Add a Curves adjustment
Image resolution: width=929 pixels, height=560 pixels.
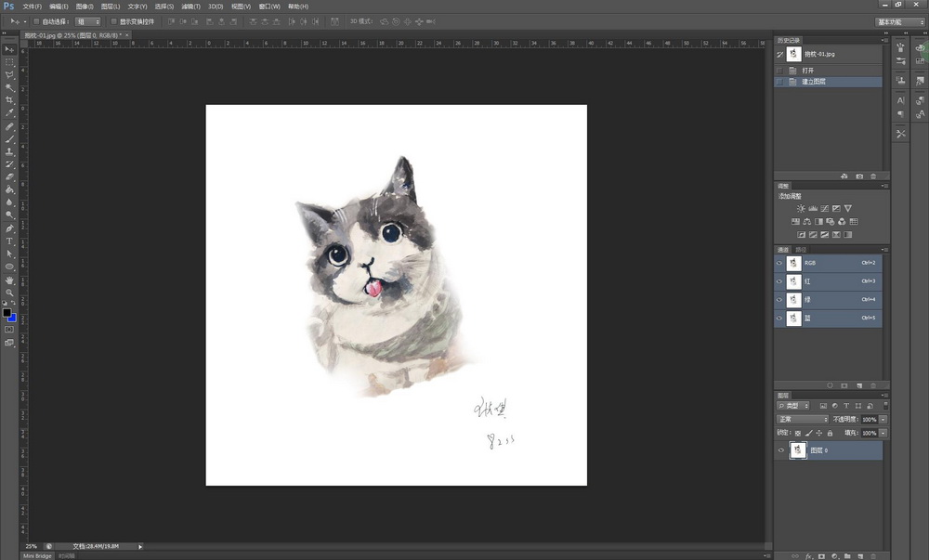click(x=825, y=208)
